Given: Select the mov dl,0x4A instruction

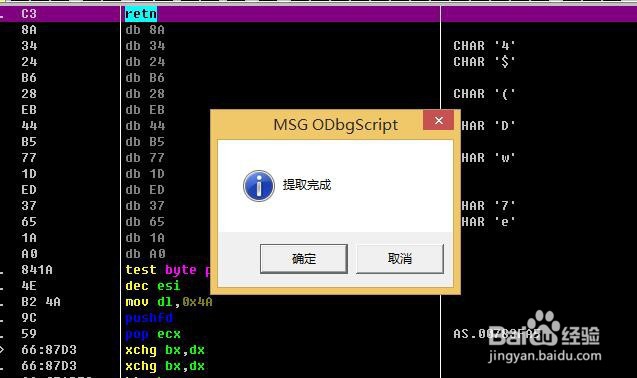Looking at the screenshot, I should pyautogui.click(x=169, y=302).
